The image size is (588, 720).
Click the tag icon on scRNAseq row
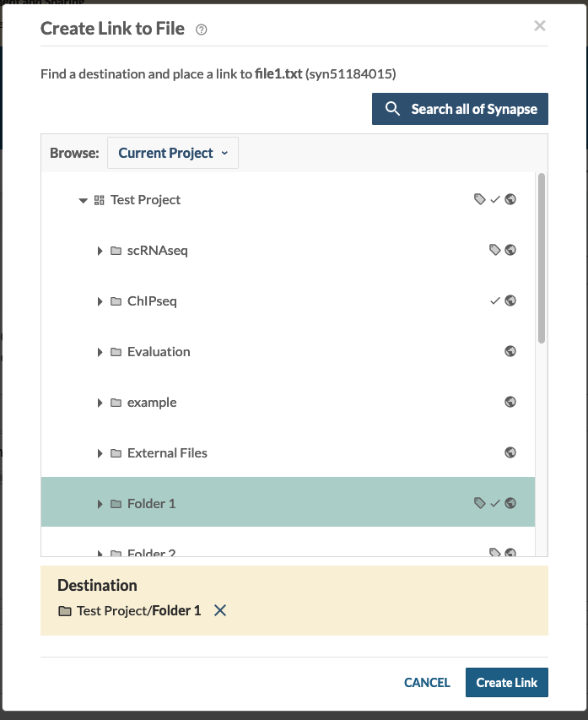[x=495, y=250]
